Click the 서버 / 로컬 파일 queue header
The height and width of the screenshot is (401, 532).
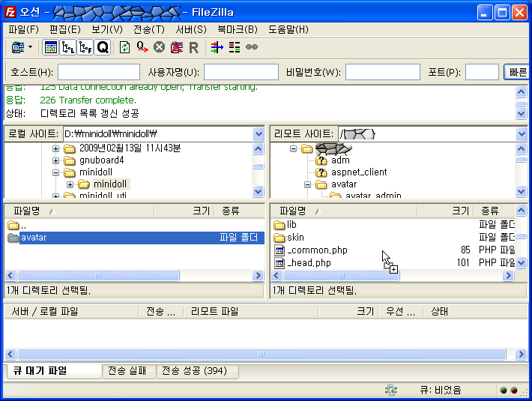tap(71, 311)
